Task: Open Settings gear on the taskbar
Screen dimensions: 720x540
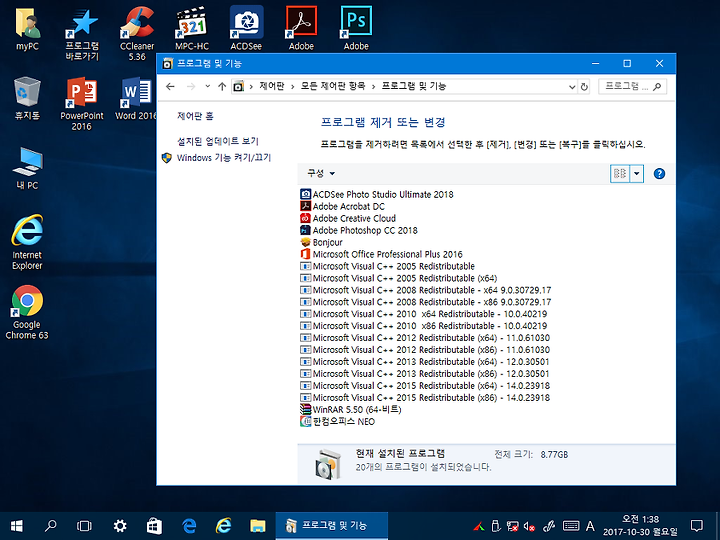Action: (x=120, y=526)
